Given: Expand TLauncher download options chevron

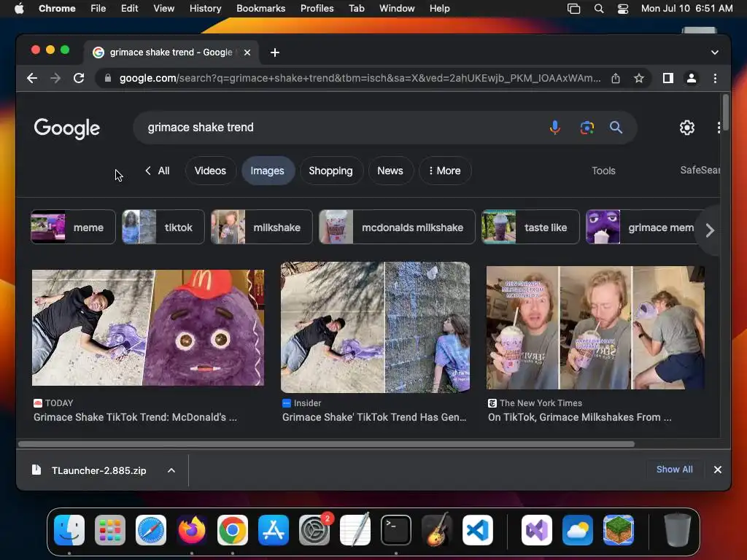Looking at the screenshot, I should click(x=171, y=470).
